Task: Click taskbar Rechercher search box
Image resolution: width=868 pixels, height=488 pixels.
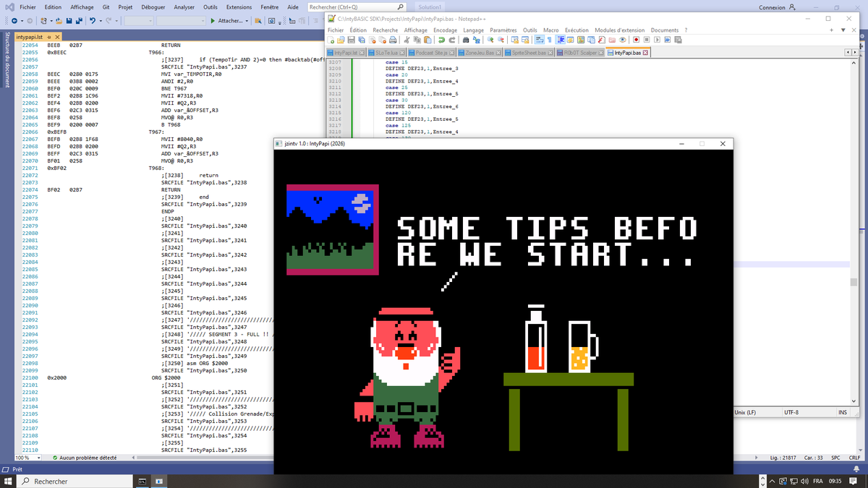Action: click(76, 481)
